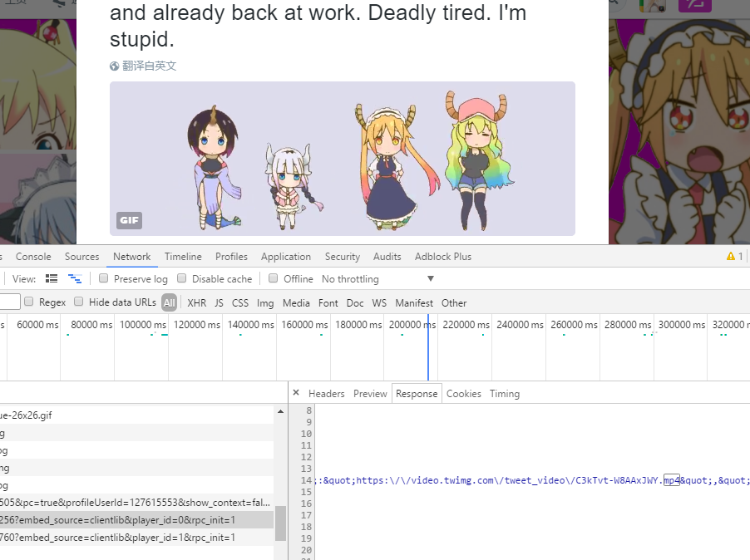Open the Console panel tab
The height and width of the screenshot is (560, 750).
pyautogui.click(x=33, y=257)
